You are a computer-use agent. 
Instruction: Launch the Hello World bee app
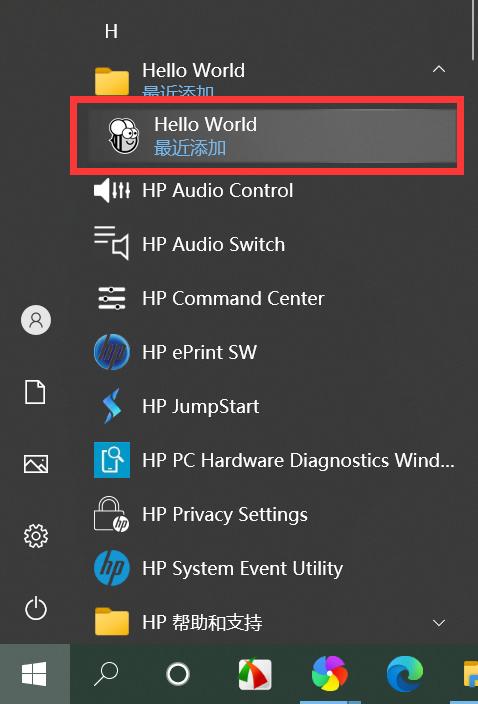[268, 135]
